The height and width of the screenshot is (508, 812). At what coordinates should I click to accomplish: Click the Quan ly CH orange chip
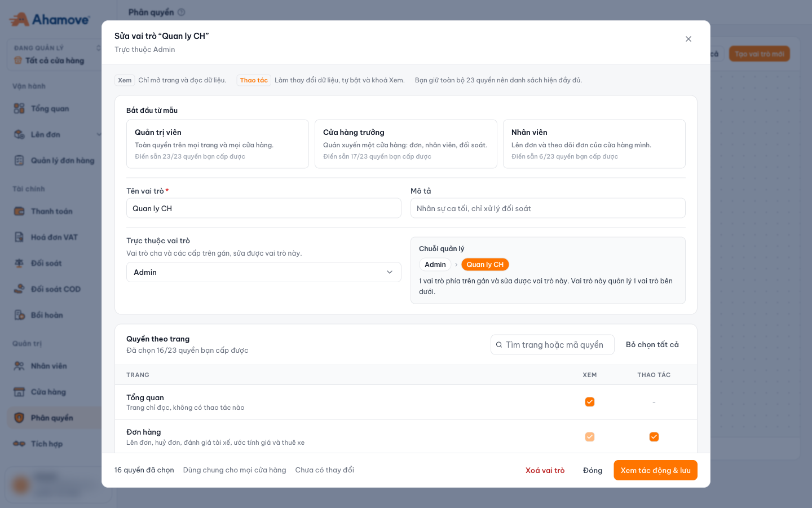coord(485,265)
